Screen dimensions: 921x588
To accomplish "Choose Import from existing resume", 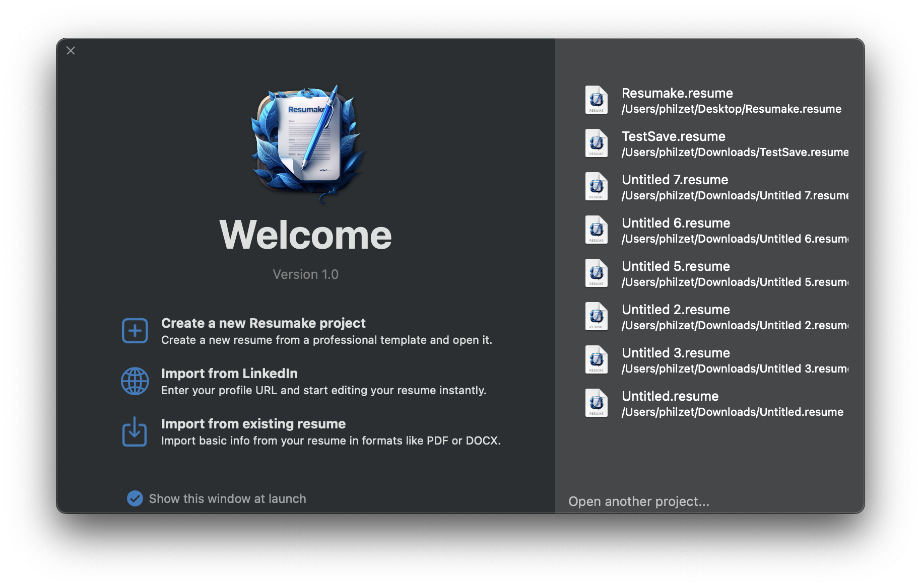I will point(253,424).
